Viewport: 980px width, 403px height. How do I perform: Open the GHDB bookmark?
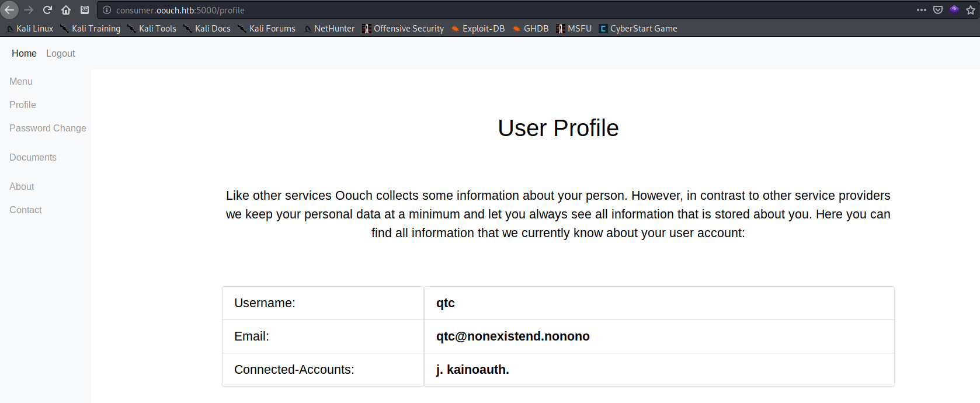click(530, 29)
